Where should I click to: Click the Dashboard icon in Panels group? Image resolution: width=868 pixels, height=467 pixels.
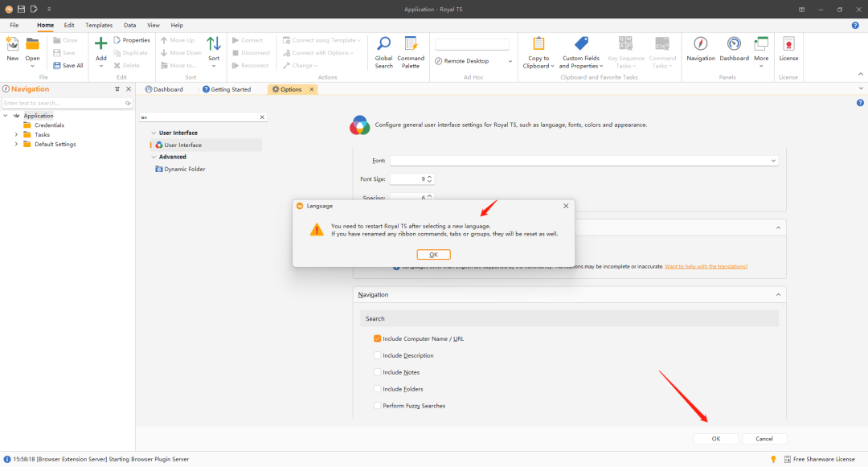click(x=734, y=44)
